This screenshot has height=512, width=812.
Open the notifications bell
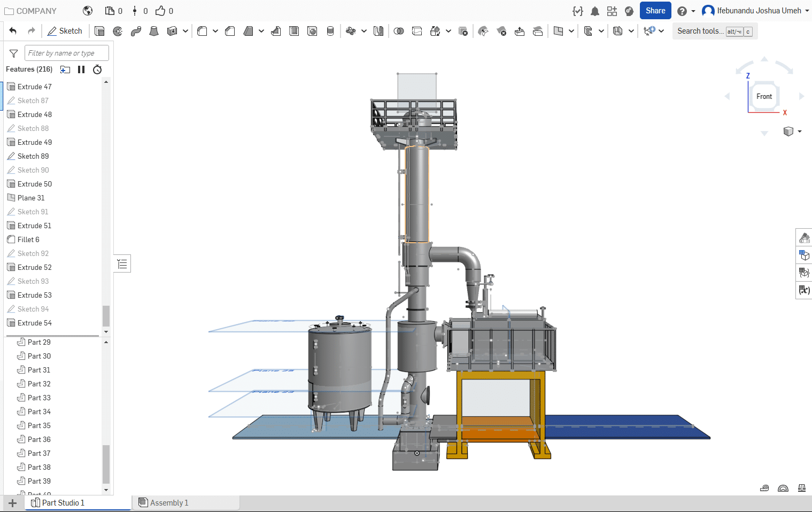[595, 11]
